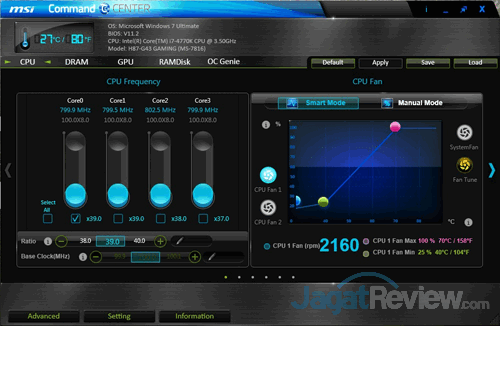Select the CPU Fan 1 icon

pos(268,175)
